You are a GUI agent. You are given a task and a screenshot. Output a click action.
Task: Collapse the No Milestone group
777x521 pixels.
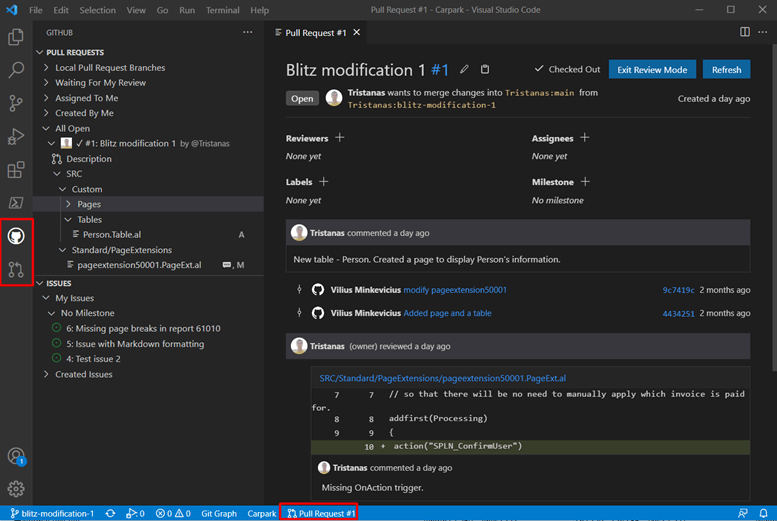pos(52,313)
